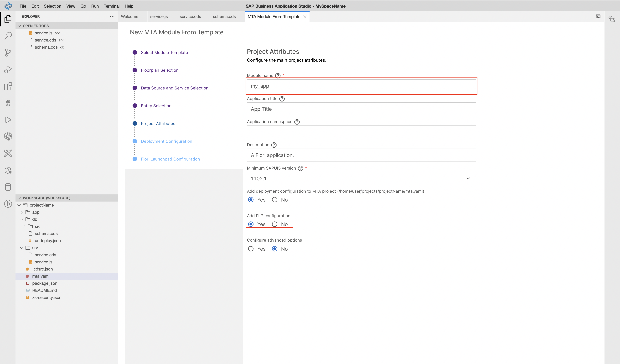
Task: Close the MTA Module From Template tab
Action: pyautogui.click(x=305, y=16)
